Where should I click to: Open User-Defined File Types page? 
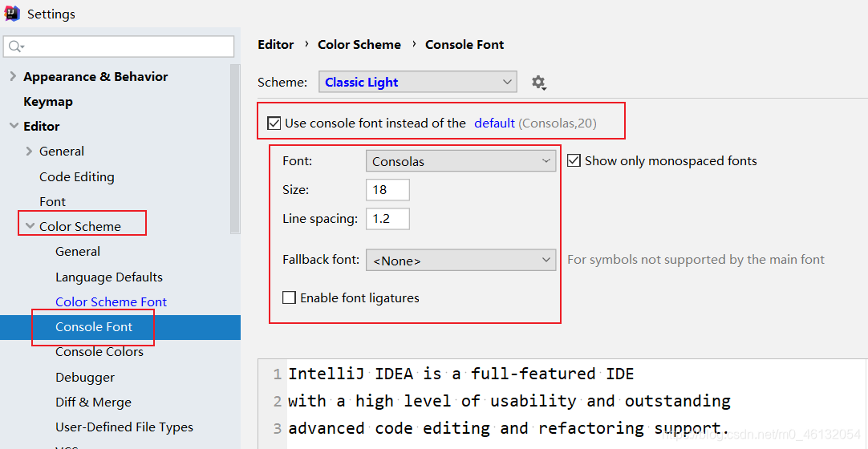(124, 427)
